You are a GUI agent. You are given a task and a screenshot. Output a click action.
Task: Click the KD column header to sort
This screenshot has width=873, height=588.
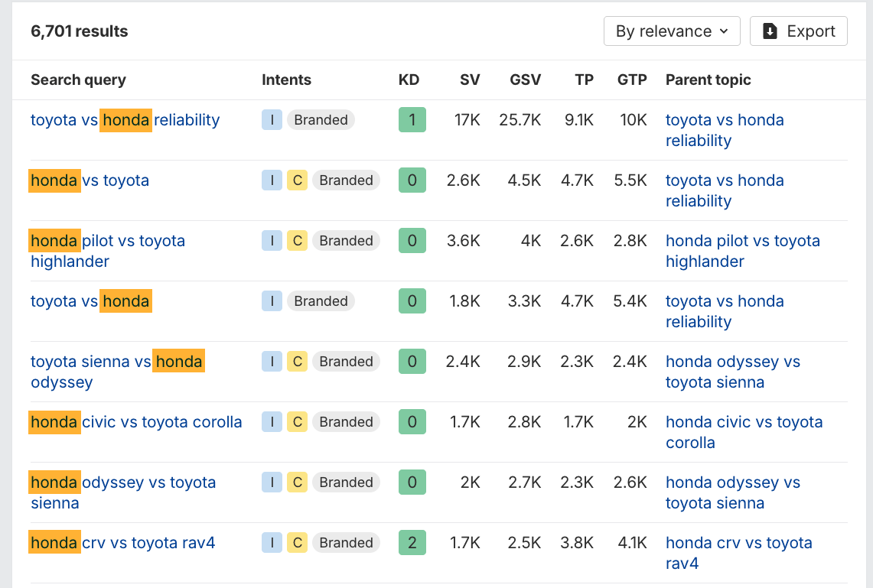pyautogui.click(x=409, y=80)
